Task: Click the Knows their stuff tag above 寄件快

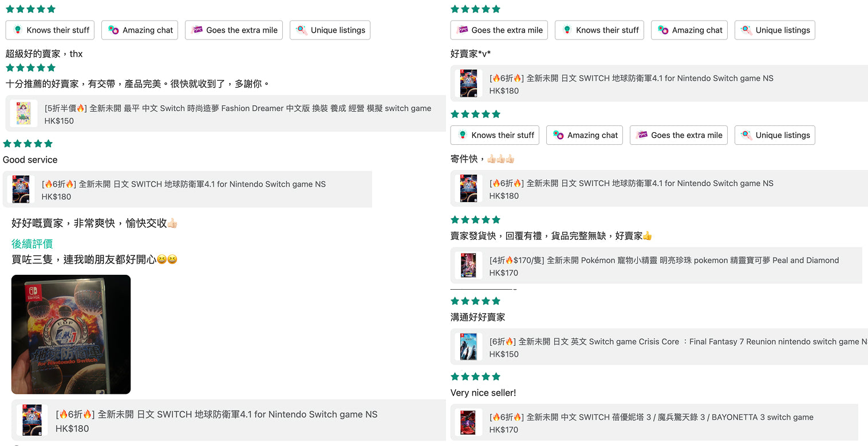Action: click(495, 135)
